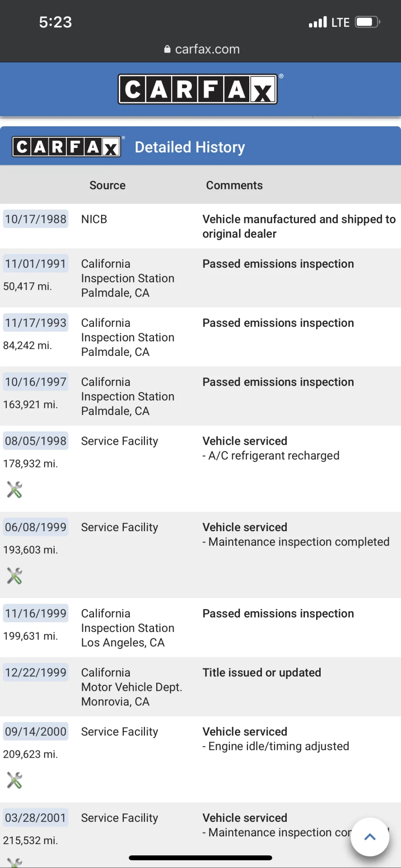Viewport: 401px width, 868px height.
Task: Tap the Source column header
Action: click(107, 185)
